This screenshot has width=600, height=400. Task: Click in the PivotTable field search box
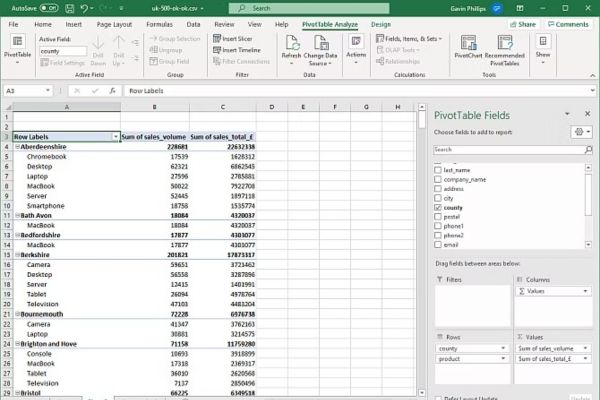click(513, 150)
